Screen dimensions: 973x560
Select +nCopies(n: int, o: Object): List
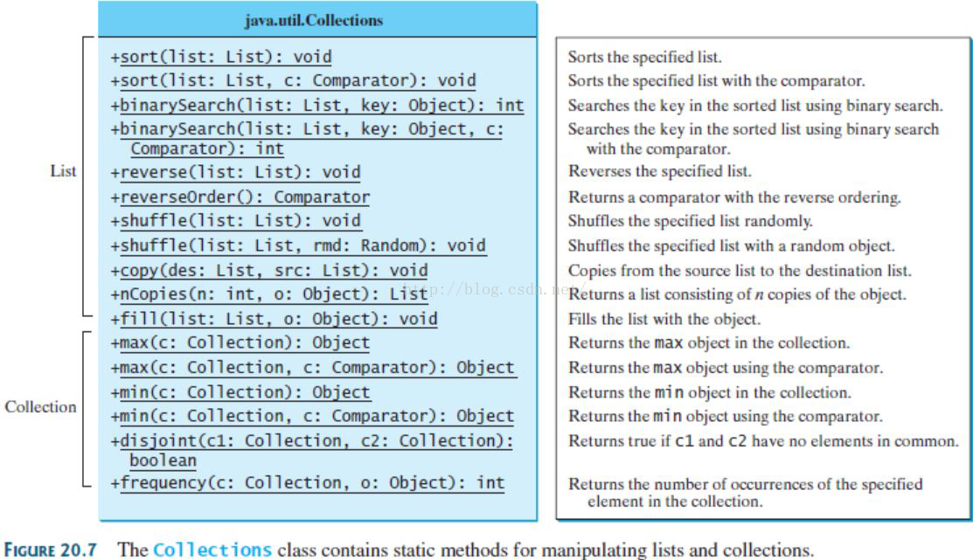(269, 294)
